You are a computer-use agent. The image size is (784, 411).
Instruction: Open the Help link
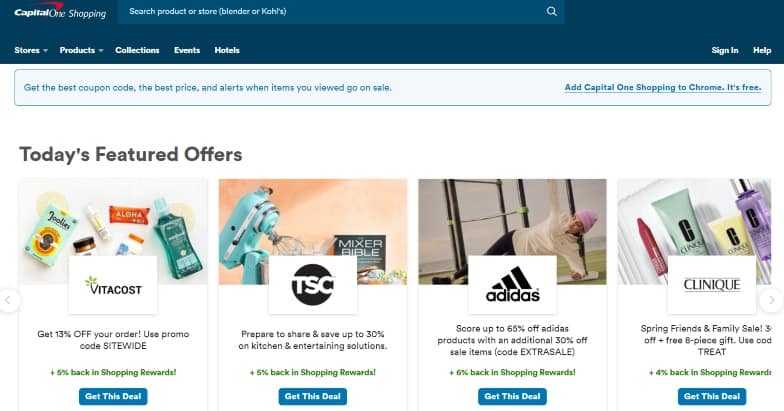[762, 50]
